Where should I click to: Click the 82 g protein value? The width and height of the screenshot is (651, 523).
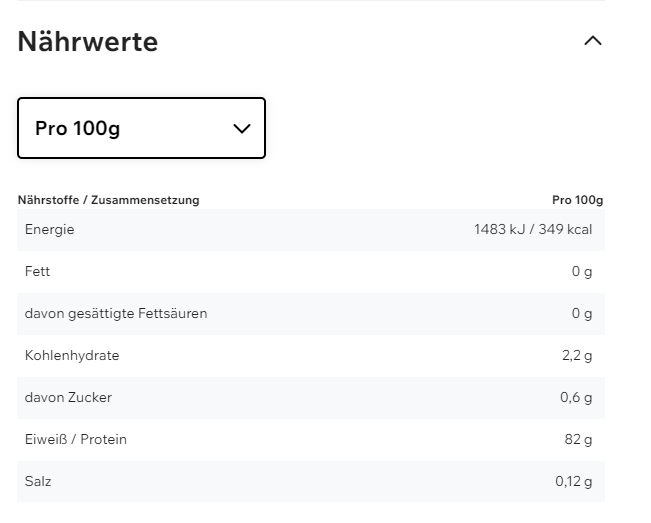[x=578, y=440]
